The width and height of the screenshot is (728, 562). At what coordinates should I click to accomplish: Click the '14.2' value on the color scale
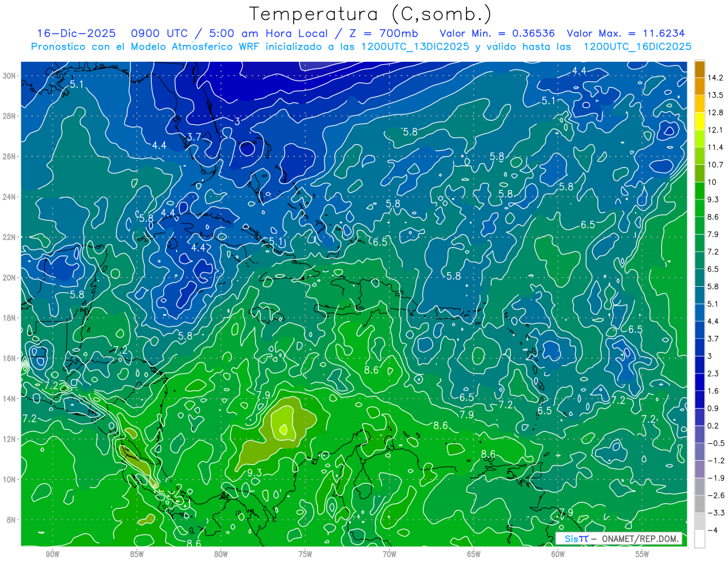pyautogui.click(x=715, y=78)
